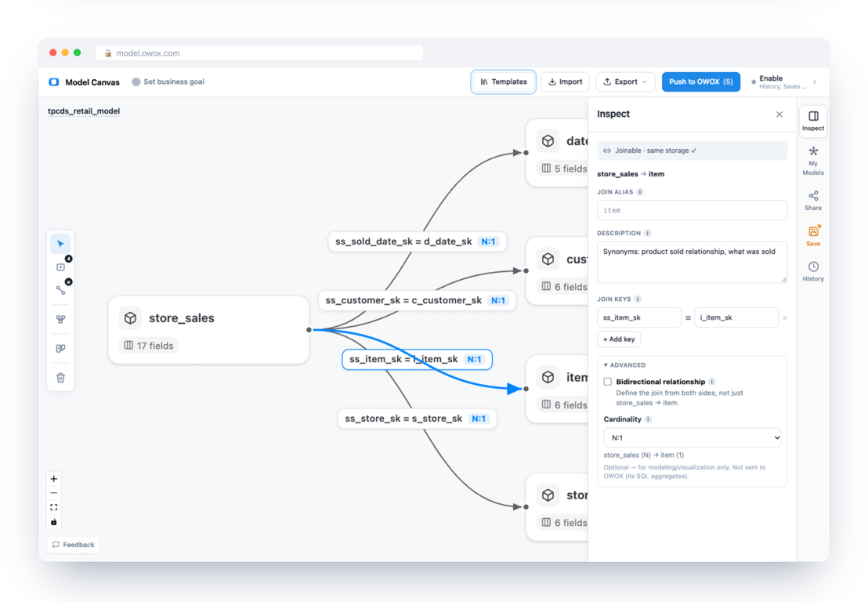The image size is (868, 602).
Task: Click the panels-with-comment tool above the trash
Action: (x=60, y=348)
